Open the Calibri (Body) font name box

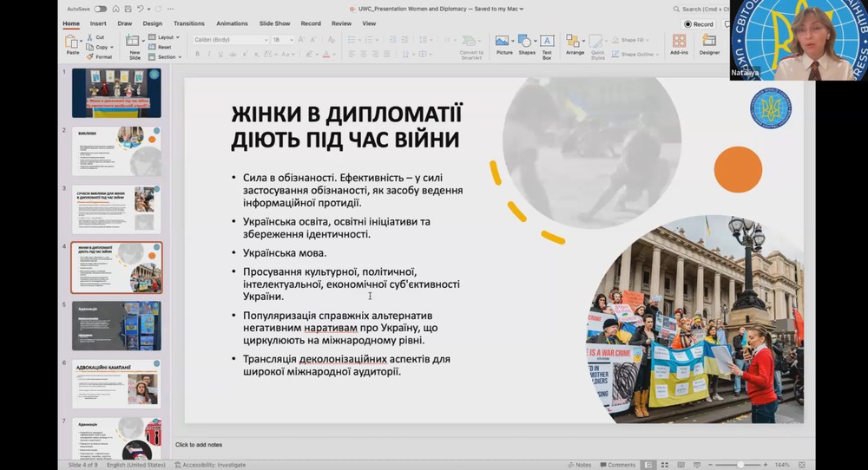click(230, 40)
